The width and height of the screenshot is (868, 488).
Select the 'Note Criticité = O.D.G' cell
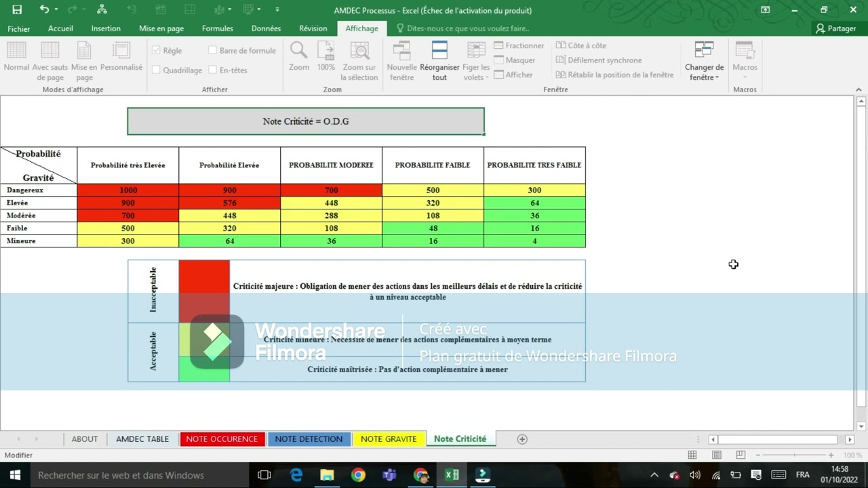tap(306, 121)
